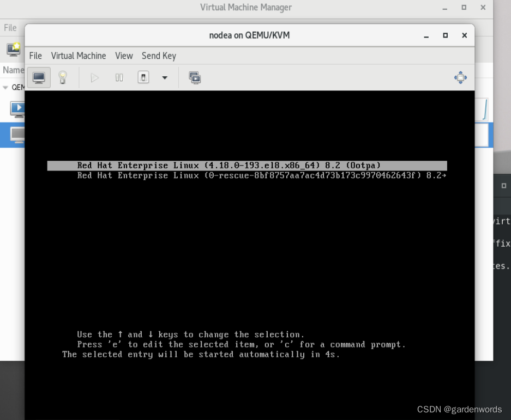Maximize the background terminal window
The height and width of the screenshot is (420, 511).
[x=504, y=186]
